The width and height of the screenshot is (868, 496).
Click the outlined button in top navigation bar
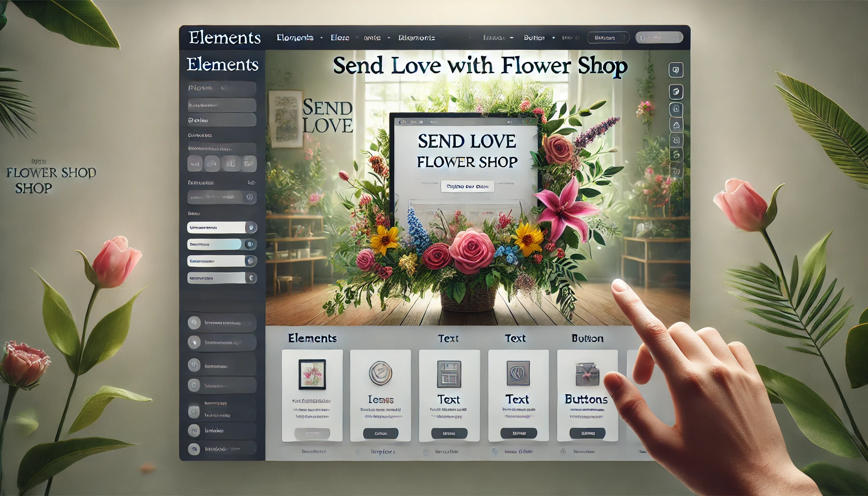(608, 37)
